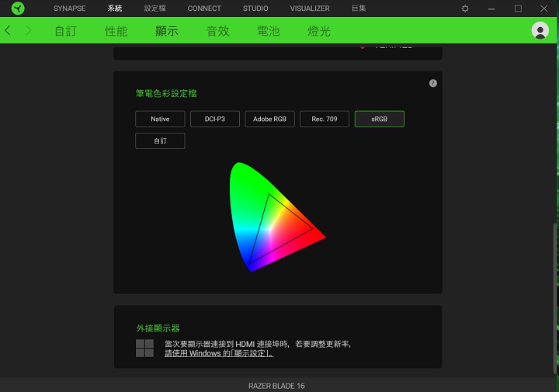The image size is (559, 392).
Task: Click the help question mark icon
Action: (432, 83)
